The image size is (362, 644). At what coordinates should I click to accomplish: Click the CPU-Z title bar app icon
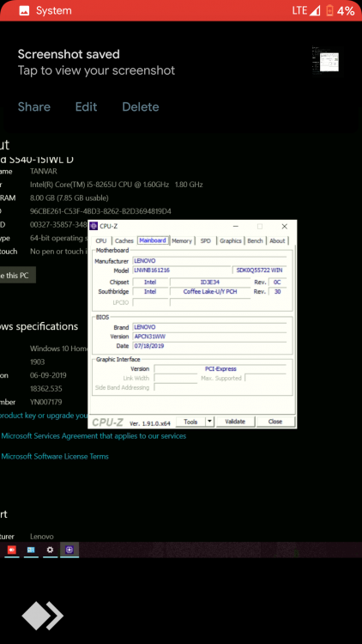(x=94, y=227)
